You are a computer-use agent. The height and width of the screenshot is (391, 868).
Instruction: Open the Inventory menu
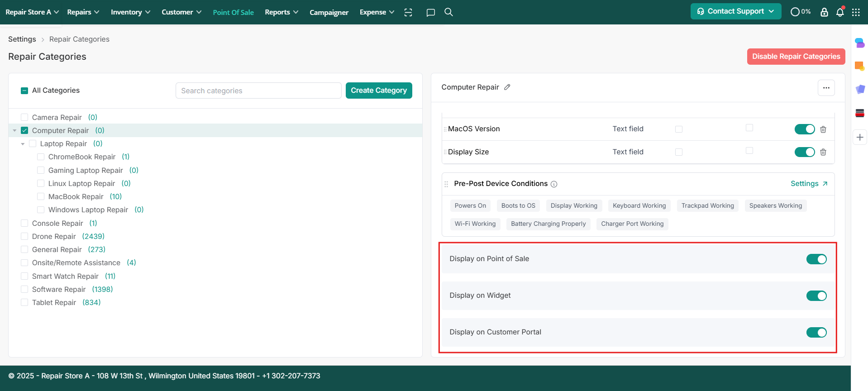click(x=130, y=12)
